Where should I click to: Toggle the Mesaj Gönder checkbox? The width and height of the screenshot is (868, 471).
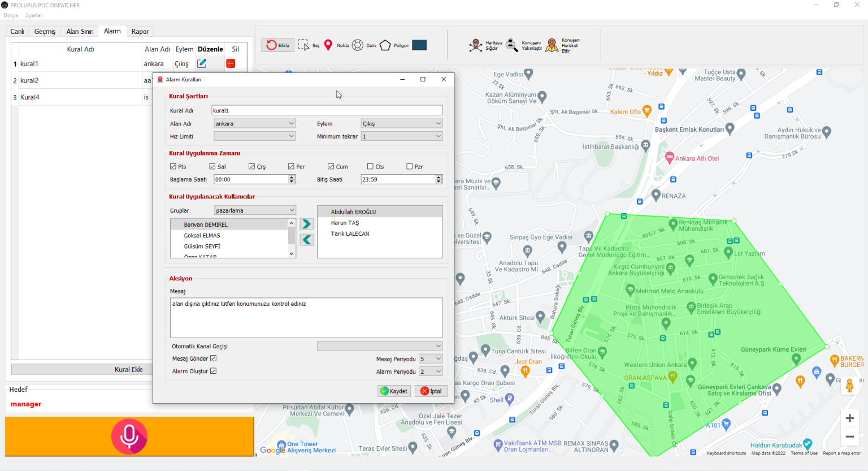213,358
